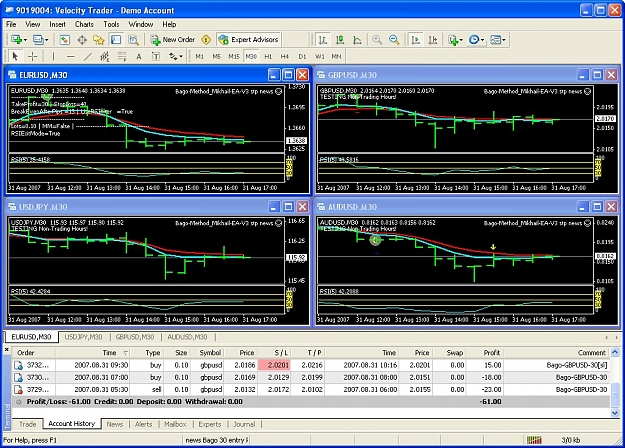Screen dimensions: 625x448
Task: Draw a horizontal line tool
Action: pyautogui.click(x=71, y=57)
